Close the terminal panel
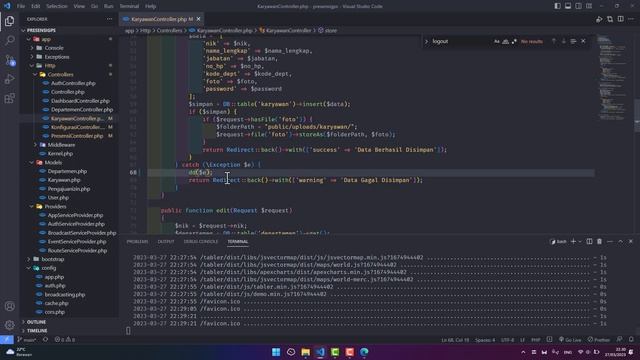The image size is (640, 360). click(x=631, y=242)
